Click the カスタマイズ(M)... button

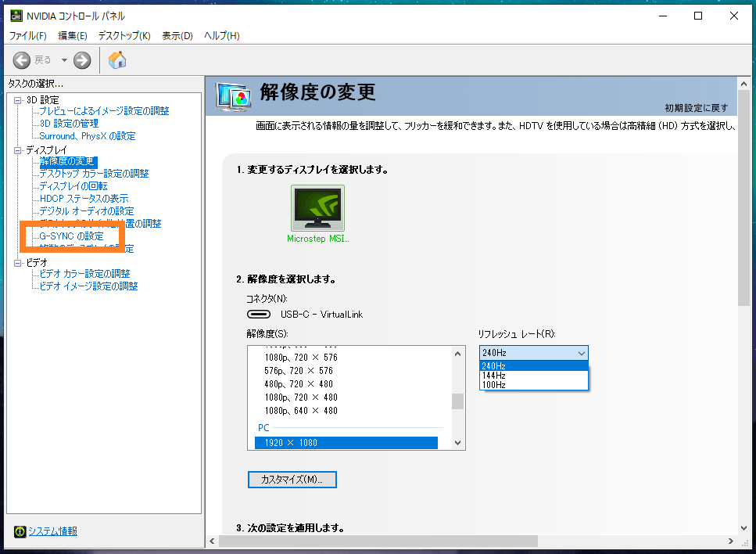pyautogui.click(x=292, y=480)
